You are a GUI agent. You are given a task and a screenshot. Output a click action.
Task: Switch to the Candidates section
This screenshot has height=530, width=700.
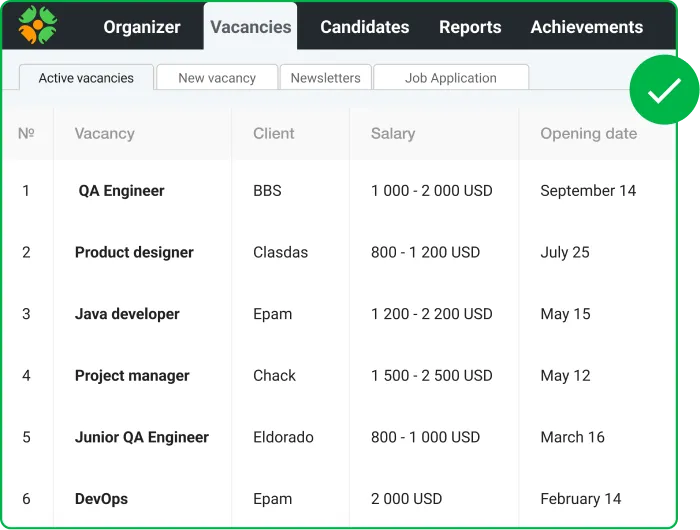[x=364, y=27]
